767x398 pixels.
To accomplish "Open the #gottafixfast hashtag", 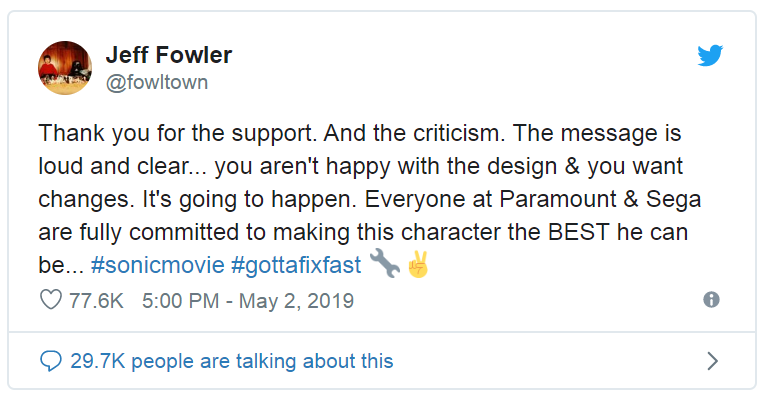I will (296, 265).
